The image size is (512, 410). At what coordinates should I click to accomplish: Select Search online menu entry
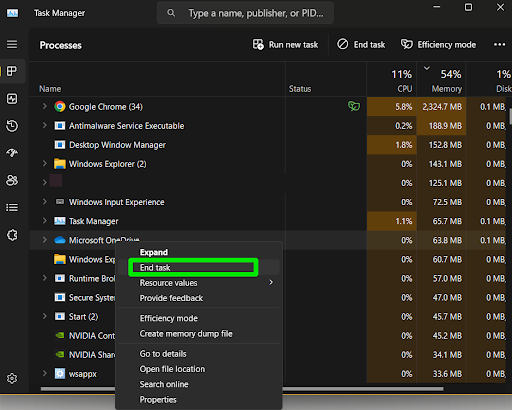pyautogui.click(x=199, y=384)
